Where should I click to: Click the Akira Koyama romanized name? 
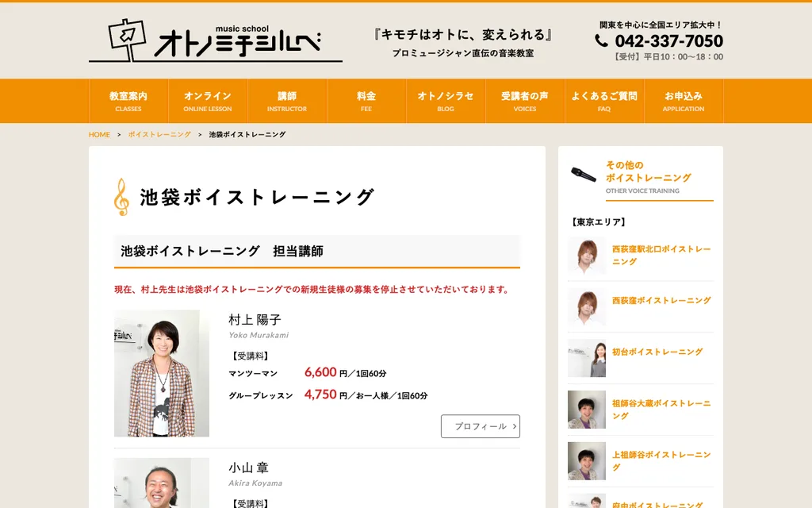coord(255,483)
